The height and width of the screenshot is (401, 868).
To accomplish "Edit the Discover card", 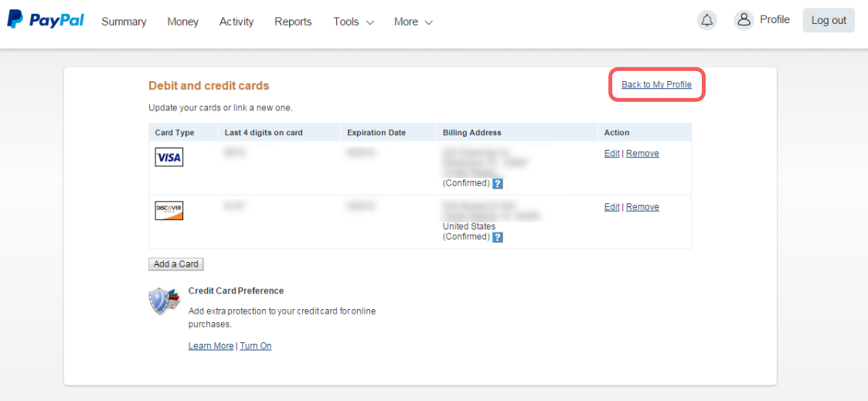I will tap(611, 207).
